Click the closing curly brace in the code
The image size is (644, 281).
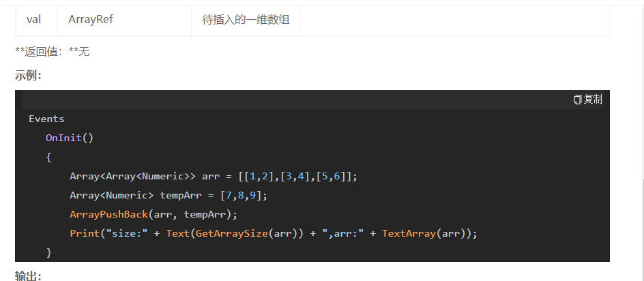tap(49, 252)
